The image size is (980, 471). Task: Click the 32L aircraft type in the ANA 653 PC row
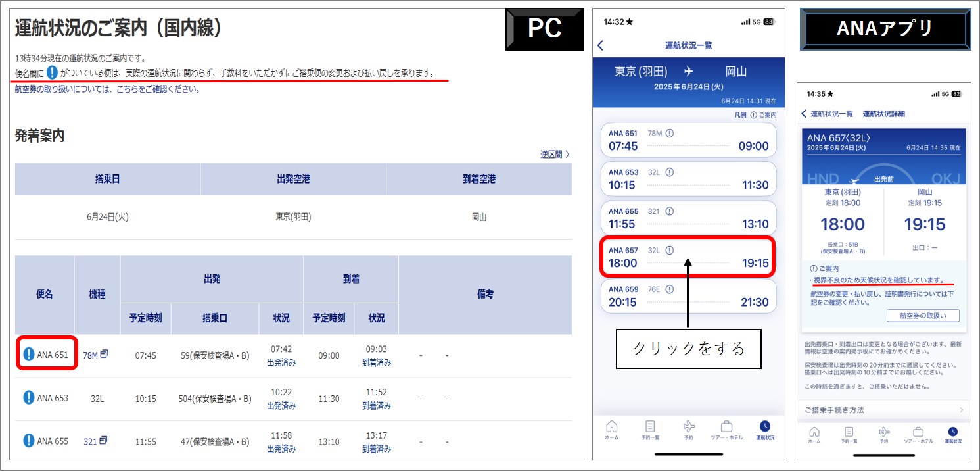click(97, 399)
